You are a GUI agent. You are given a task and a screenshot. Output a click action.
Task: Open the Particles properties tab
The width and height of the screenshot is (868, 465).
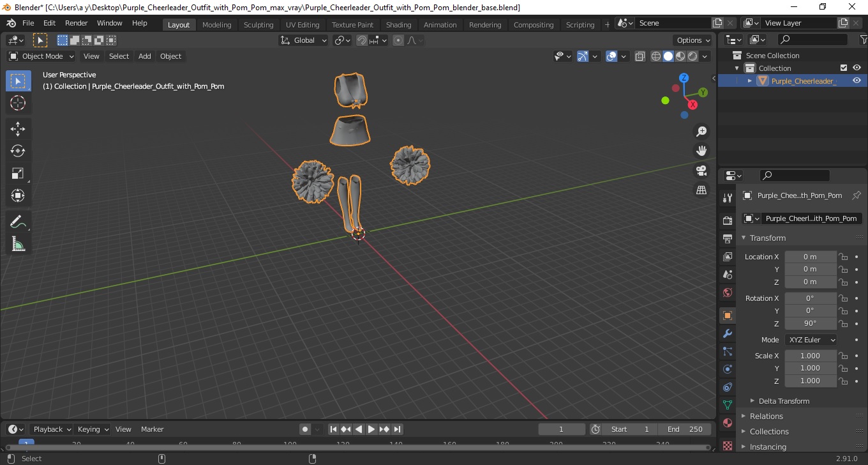(x=728, y=351)
